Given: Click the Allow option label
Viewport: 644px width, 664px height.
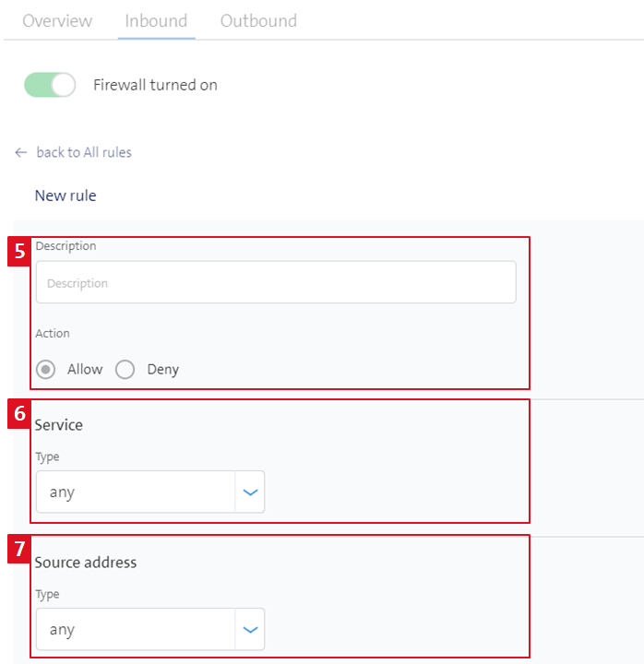Looking at the screenshot, I should point(85,369).
